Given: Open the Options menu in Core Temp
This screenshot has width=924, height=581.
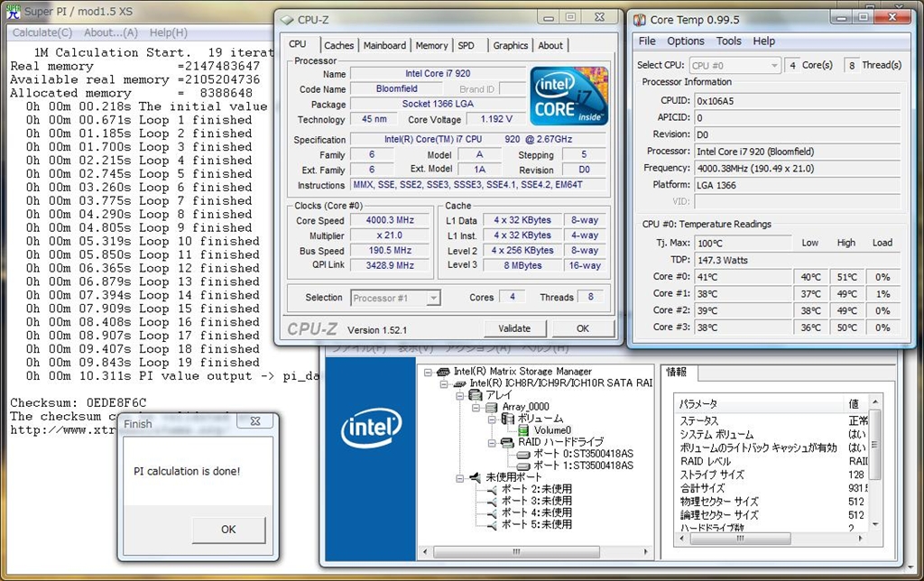Looking at the screenshot, I should (x=686, y=41).
